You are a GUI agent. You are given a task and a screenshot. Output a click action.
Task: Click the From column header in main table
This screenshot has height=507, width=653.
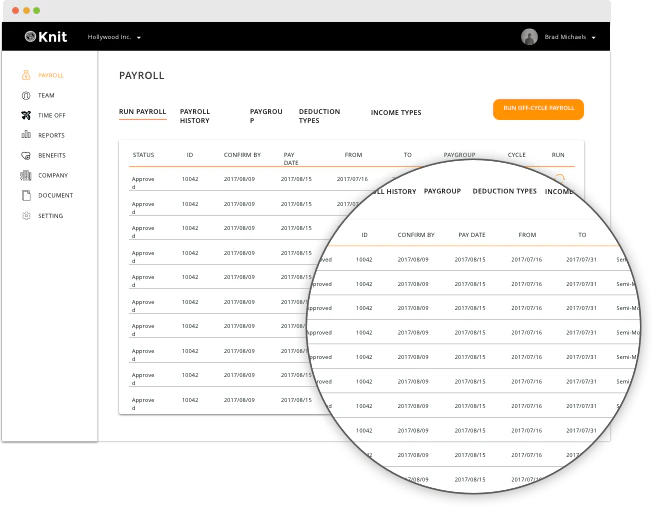(354, 155)
